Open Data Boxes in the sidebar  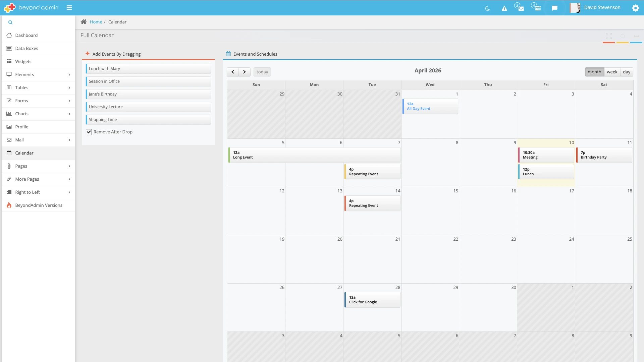38,49
